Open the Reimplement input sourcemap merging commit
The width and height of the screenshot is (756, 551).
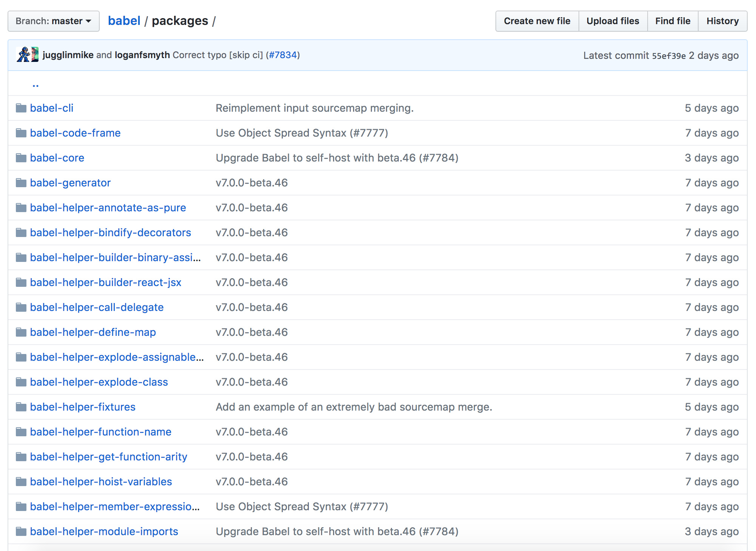pos(314,108)
